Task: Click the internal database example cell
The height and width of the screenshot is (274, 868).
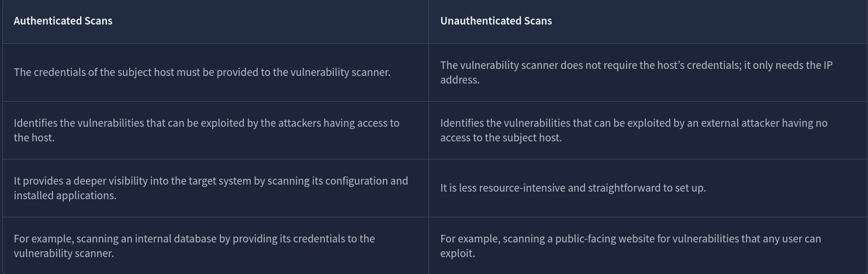Action: [x=194, y=246]
